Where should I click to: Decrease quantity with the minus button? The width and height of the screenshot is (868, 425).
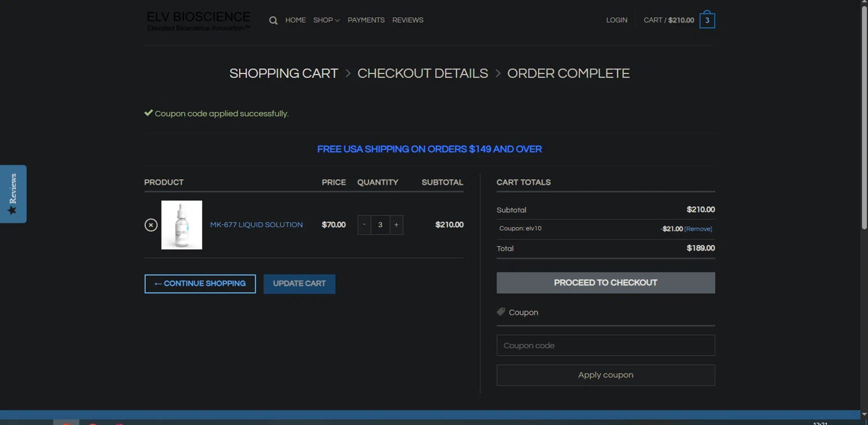click(364, 225)
